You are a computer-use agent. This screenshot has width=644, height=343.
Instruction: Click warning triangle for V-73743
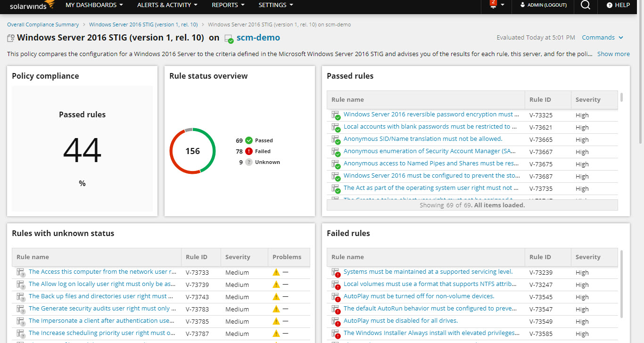pos(276,296)
